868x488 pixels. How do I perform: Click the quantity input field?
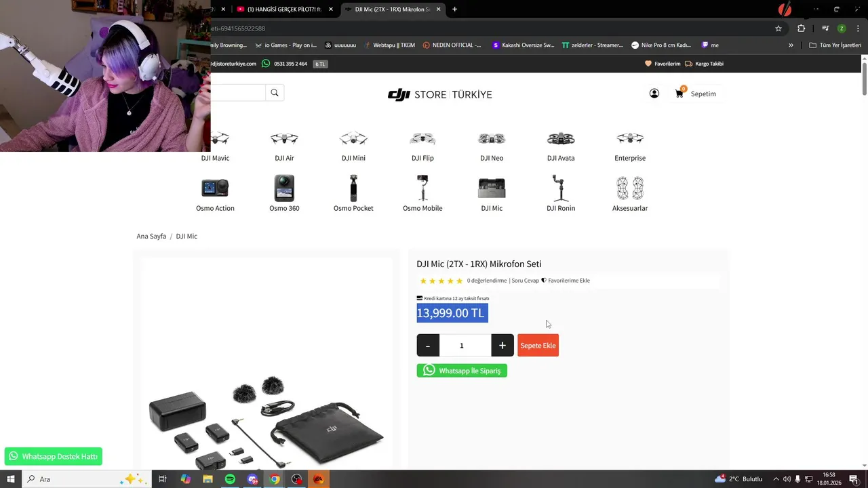(x=465, y=346)
